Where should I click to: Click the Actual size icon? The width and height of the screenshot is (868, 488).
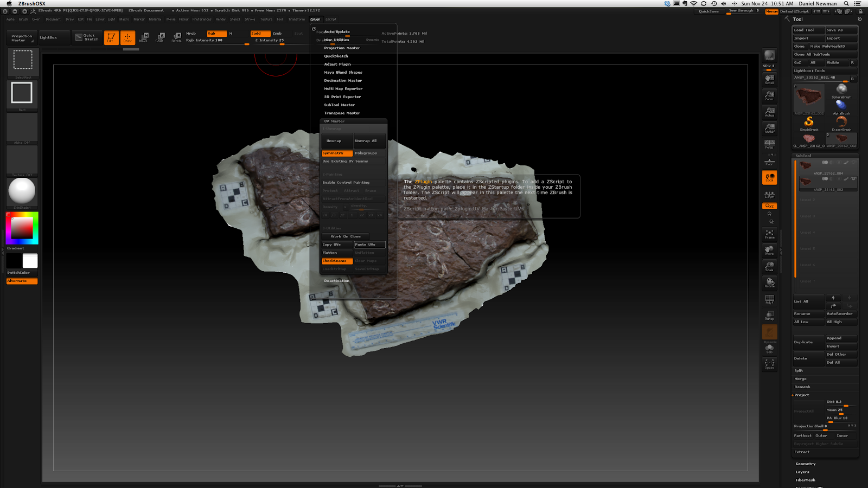click(x=769, y=112)
